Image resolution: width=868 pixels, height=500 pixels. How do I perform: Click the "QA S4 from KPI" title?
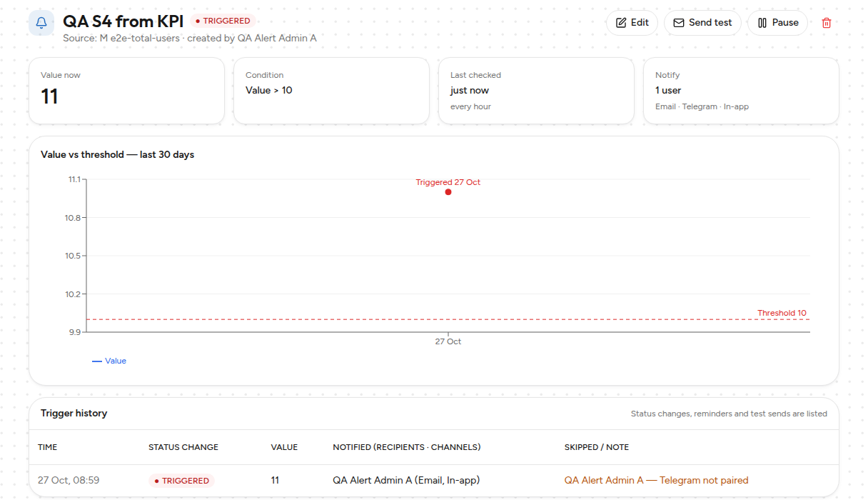[x=123, y=21]
